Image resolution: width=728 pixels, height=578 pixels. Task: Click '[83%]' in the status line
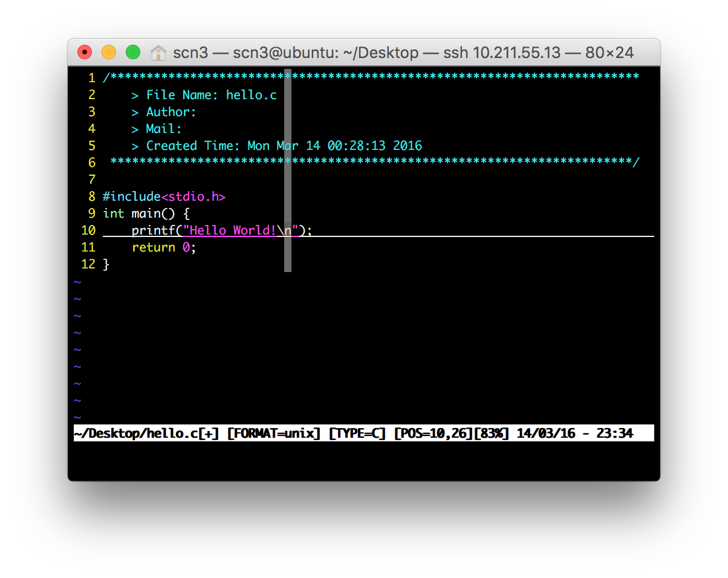tap(491, 433)
